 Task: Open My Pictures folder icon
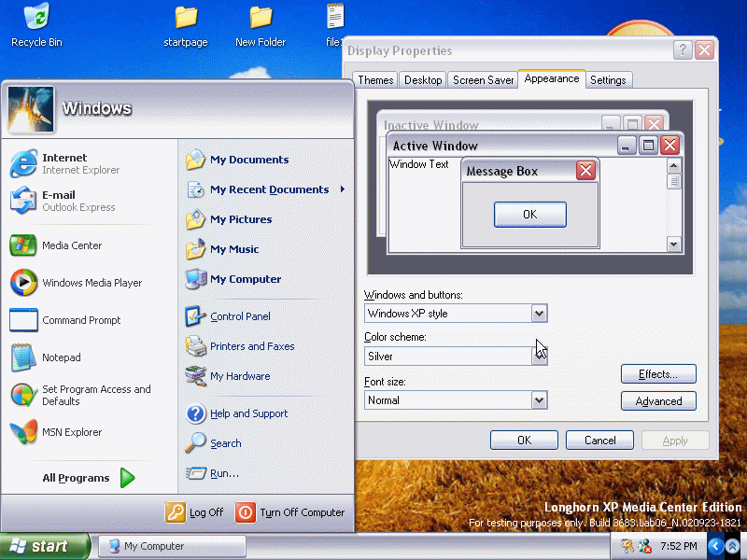click(x=195, y=219)
